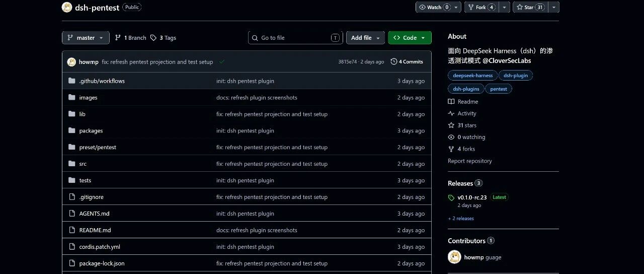Click the file icon for AGENTS.md

click(71, 214)
